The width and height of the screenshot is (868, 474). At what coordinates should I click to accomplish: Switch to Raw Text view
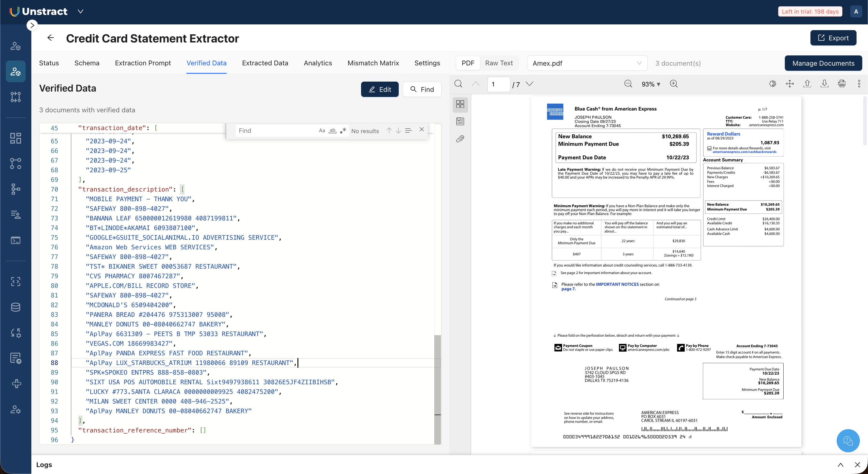click(499, 63)
